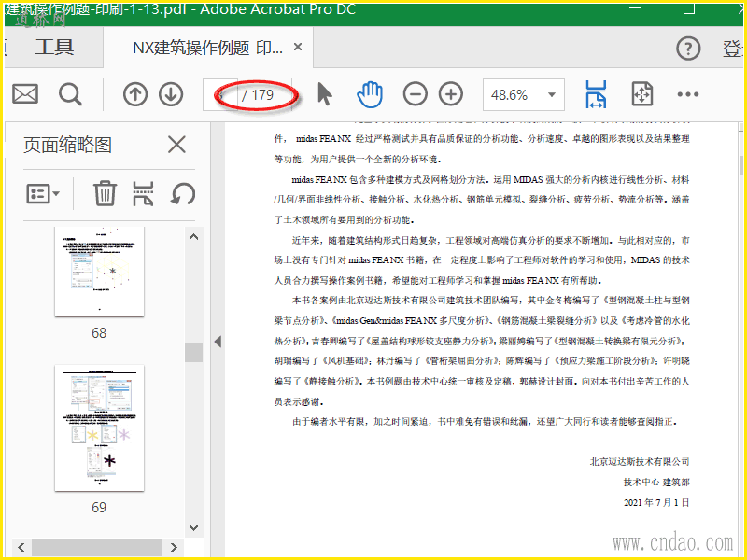Click the date 2021 年 7 月 1 日

[x=656, y=502]
